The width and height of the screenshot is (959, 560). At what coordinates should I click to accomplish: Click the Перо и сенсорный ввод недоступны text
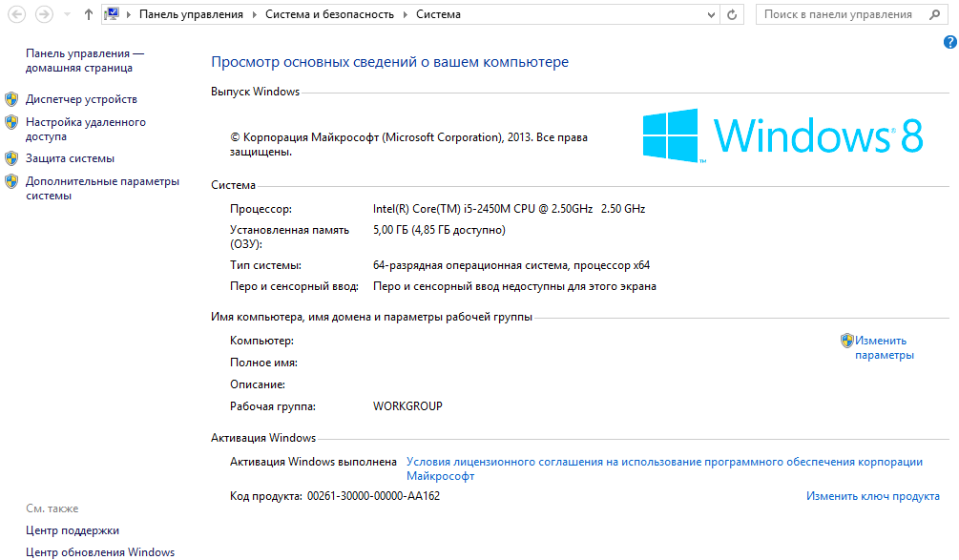pos(514,287)
